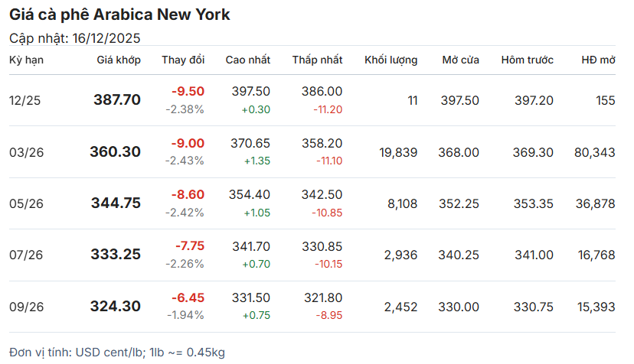The image size is (634, 364).
Task: Click the "Đơn vị tính" unit footnote
Action: [x=117, y=352]
